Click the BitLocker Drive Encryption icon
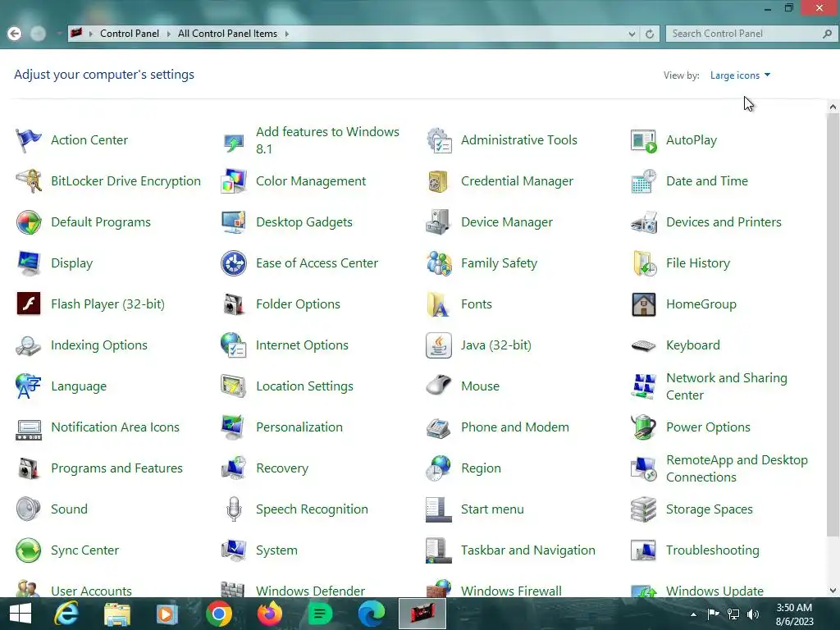The image size is (840, 630). (x=29, y=181)
